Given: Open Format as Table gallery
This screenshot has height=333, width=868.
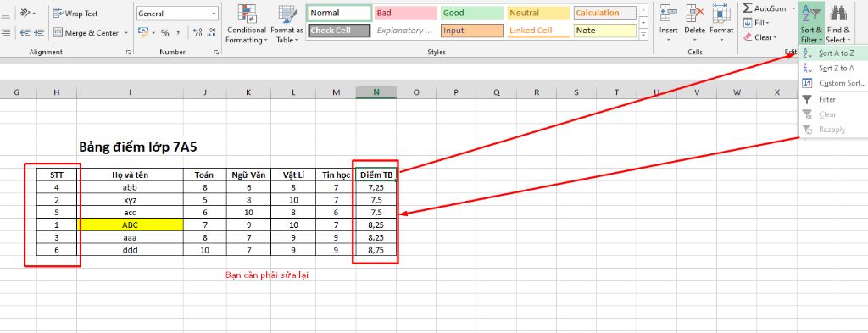Looking at the screenshot, I should pyautogui.click(x=287, y=24).
